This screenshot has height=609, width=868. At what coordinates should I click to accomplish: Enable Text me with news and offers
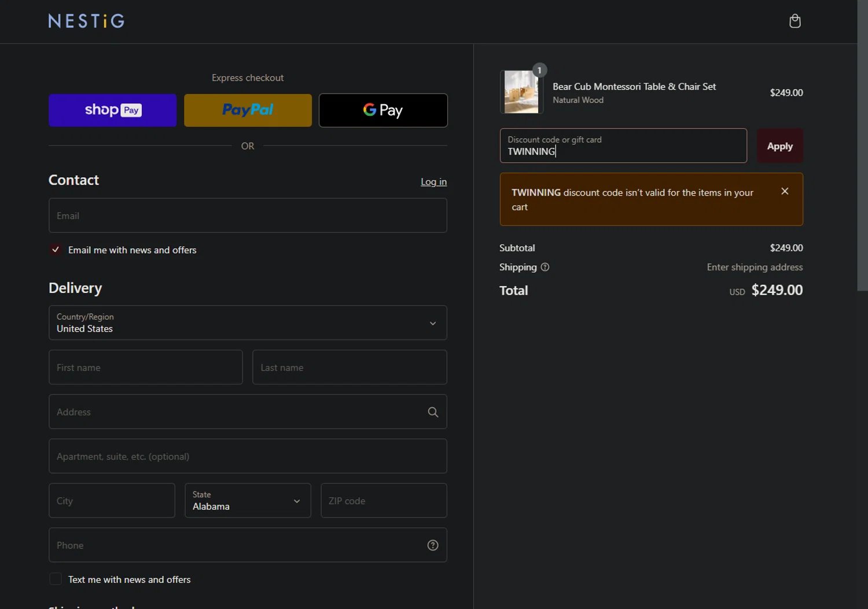tap(56, 579)
